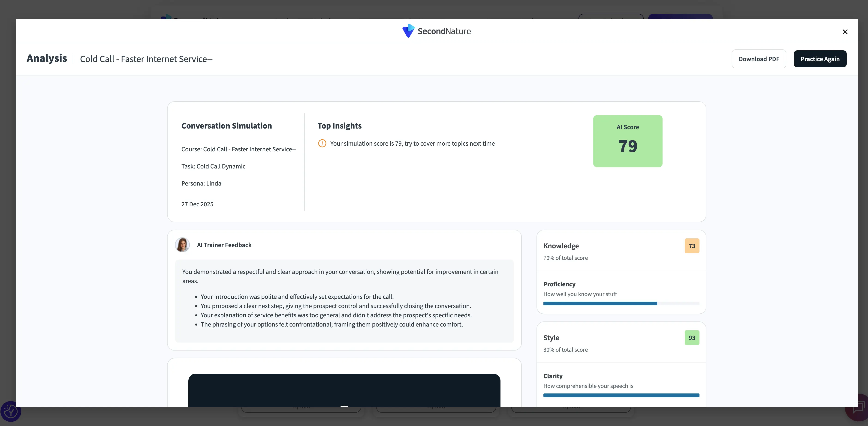Click the AI Trainer avatar photo
Image resolution: width=868 pixels, height=426 pixels.
pyautogui.click(x=182, y=245)
